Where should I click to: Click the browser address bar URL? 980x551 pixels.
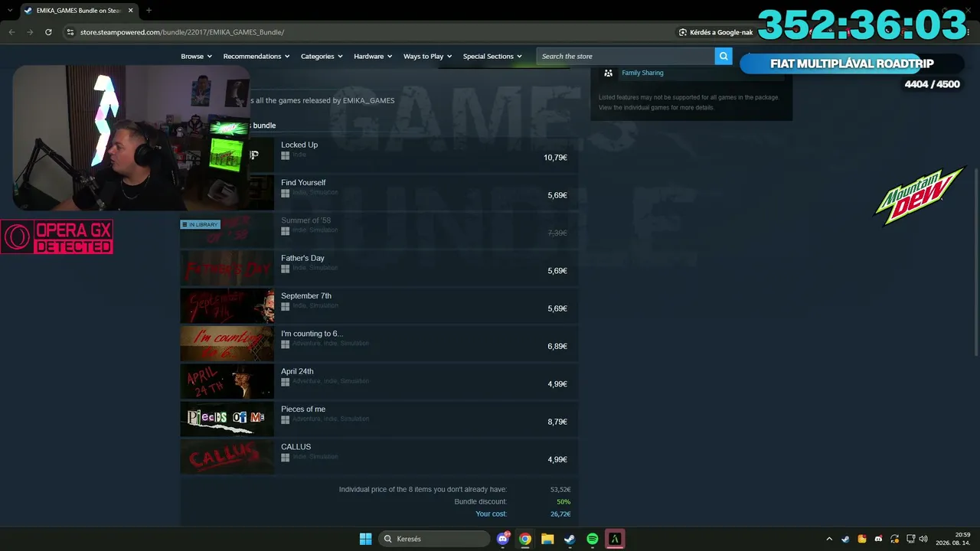pos(182,32)
